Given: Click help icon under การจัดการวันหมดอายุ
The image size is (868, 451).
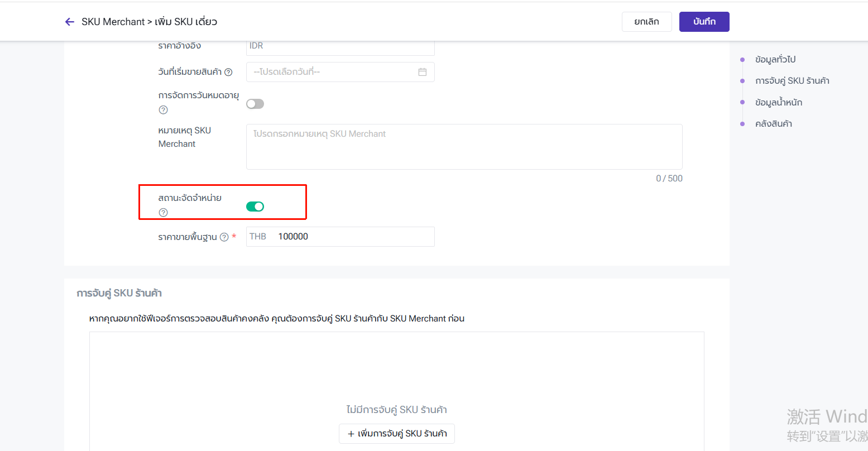Looking at the screenshot, I should (163, 110).
